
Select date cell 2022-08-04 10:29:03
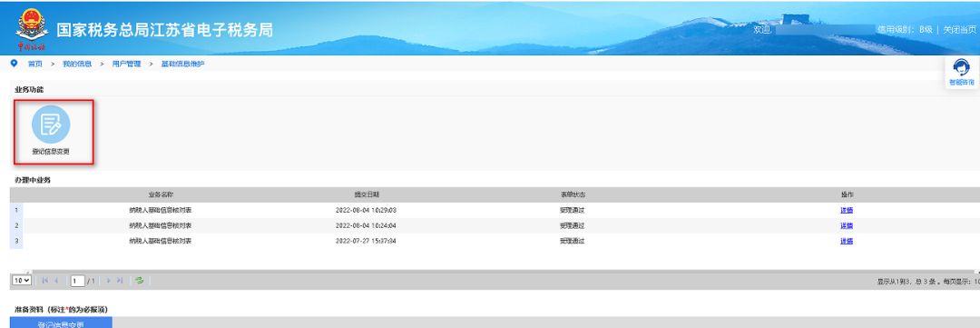point(367,210)
